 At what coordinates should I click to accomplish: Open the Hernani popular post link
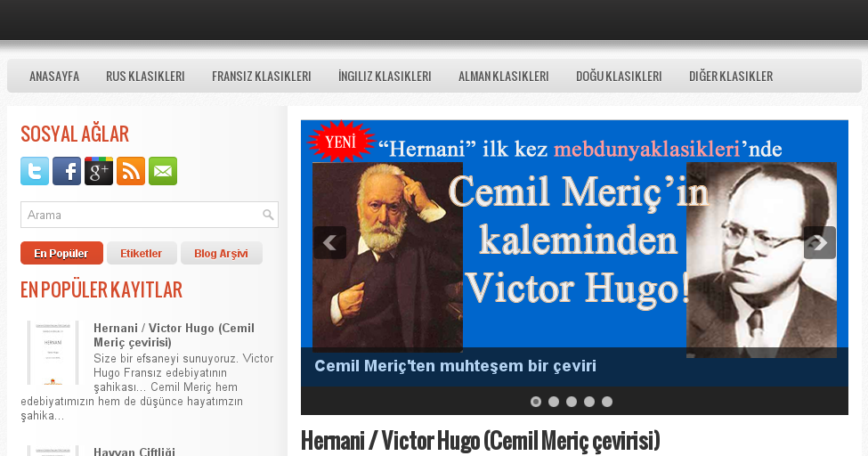[x=174, y=335]
